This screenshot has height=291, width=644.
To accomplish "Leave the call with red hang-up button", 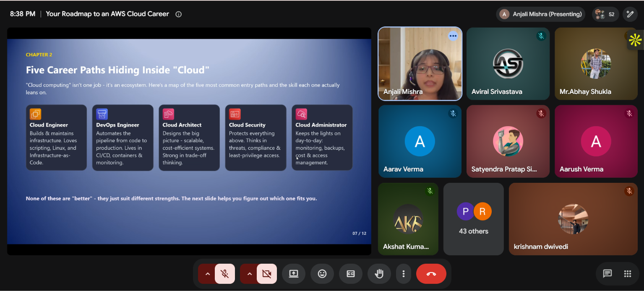I will coord(431,274).
